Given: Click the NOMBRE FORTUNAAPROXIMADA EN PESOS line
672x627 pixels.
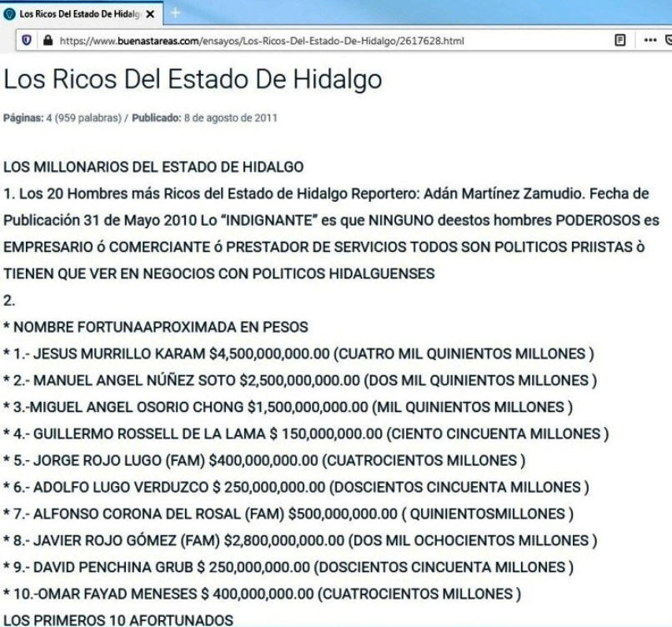Looking at the screenshot, I should pyautogui.click(x=156, y=327).
